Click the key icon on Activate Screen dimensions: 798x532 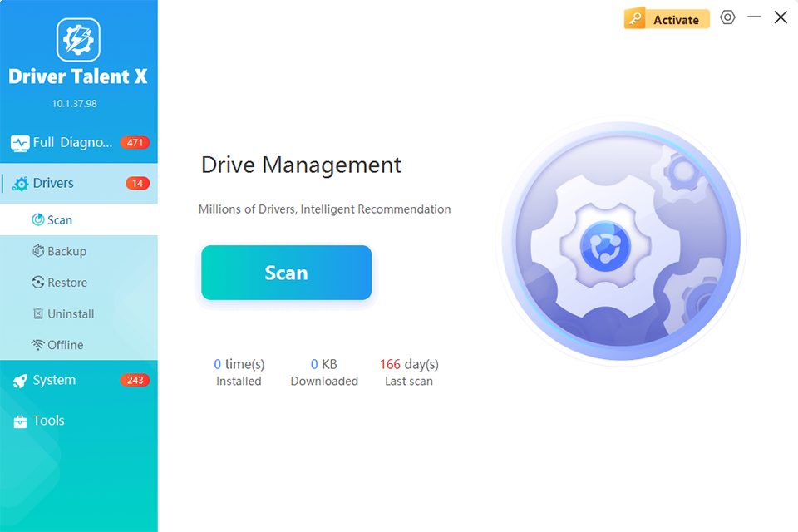coord(635,19)
